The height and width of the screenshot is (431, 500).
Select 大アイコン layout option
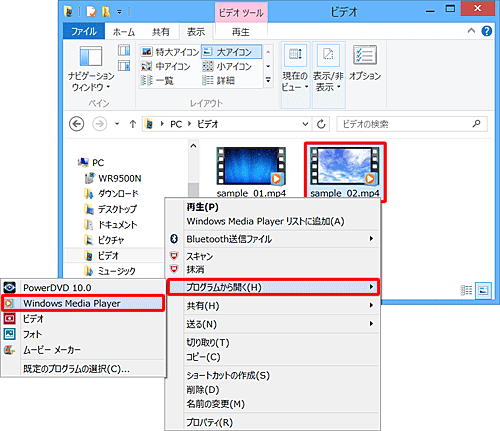click(x=231, y=52)
